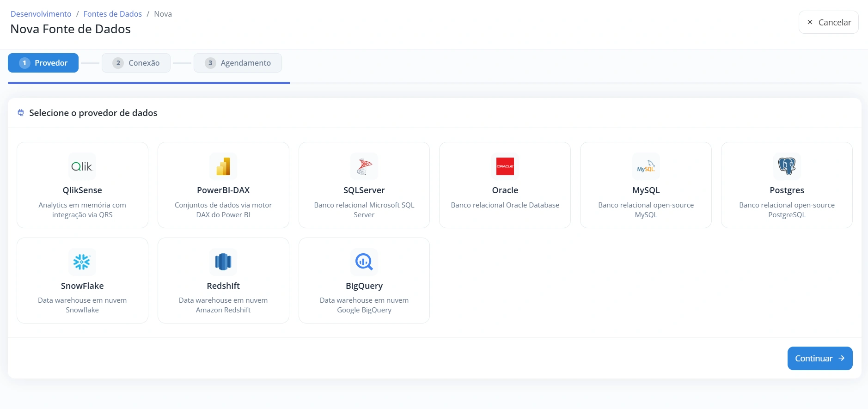Click 'Data warehouse em nuvem Amazon Redshift' description
Viewport: 868px width, 409px height.
click(223, 305)
